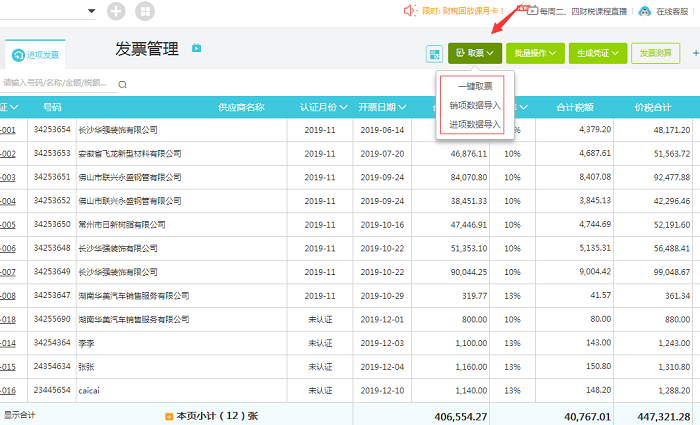700x425 pixels.
Task: Expand the 生成凭证 dropdown
Action: (x=598, y=53)
